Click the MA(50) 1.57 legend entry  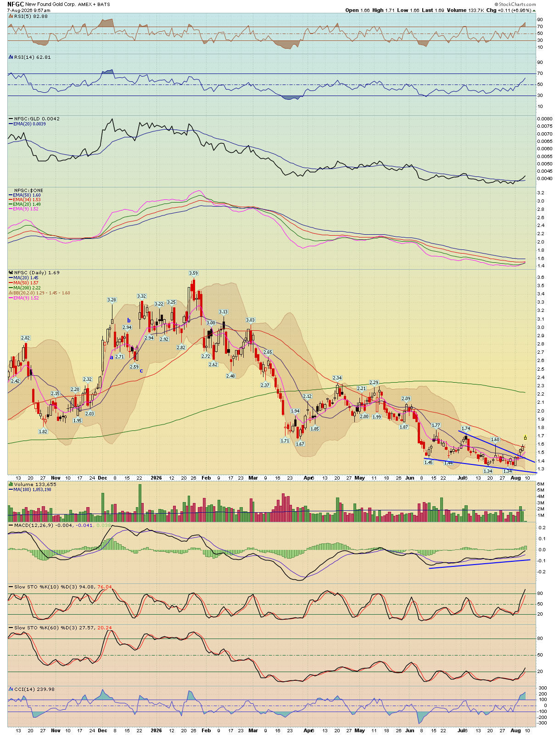pyautogui.click(x=26, y=283)
